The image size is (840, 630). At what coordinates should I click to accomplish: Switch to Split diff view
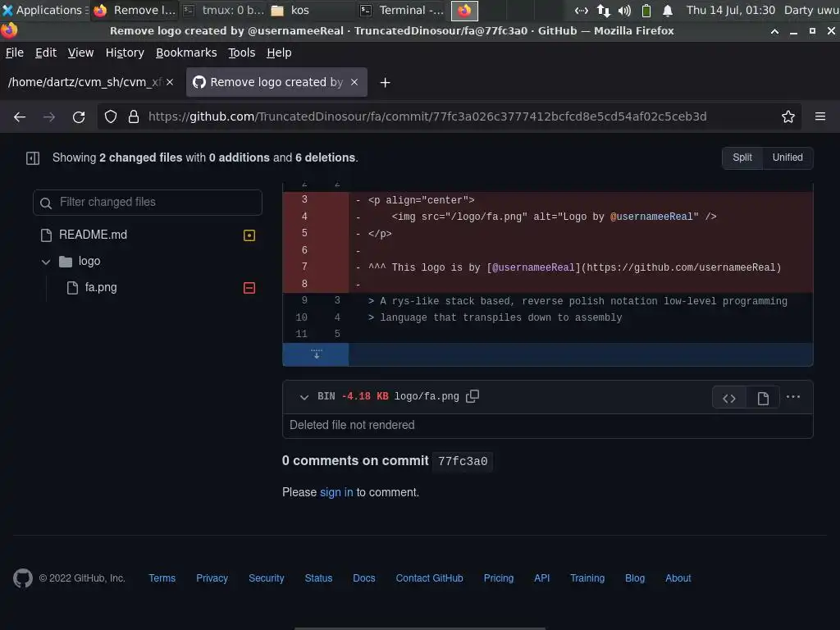point(742,157)
